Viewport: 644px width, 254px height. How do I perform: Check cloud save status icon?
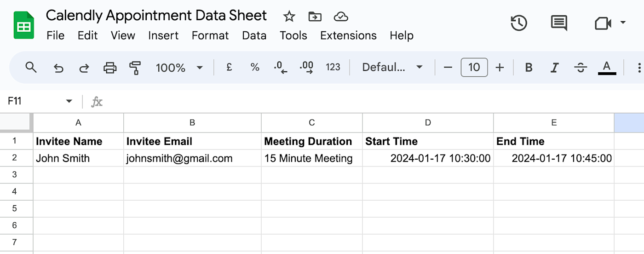click(340, 17)
